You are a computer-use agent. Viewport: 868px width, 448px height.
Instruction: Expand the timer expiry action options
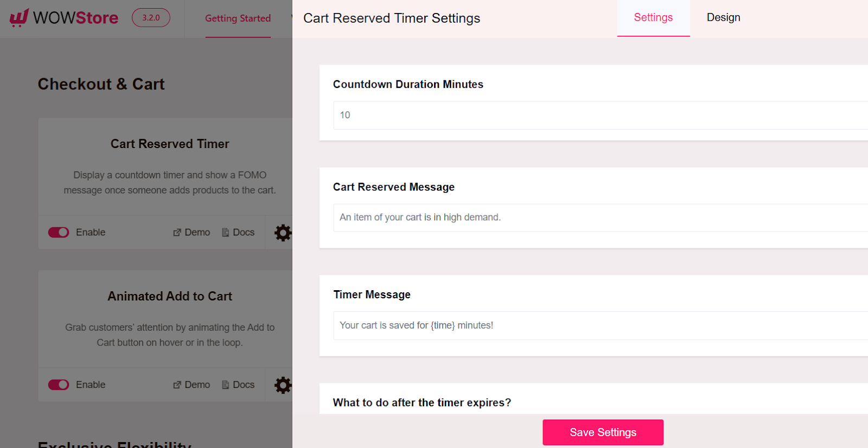click(x=422, y=402)
